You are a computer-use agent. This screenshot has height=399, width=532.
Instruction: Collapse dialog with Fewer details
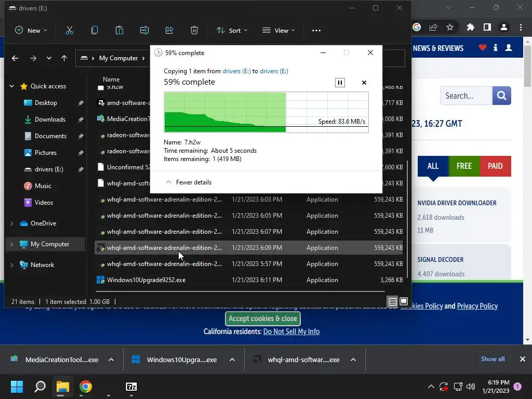(189, 182)
